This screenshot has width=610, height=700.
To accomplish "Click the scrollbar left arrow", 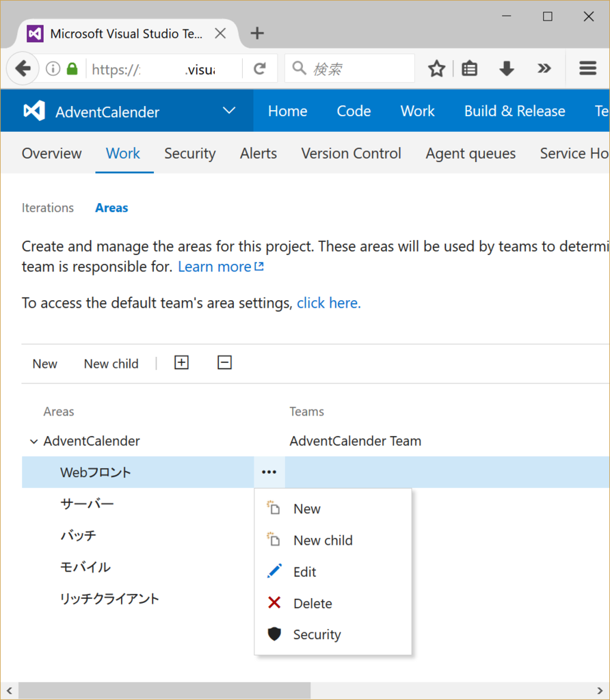I will [10, 690].
